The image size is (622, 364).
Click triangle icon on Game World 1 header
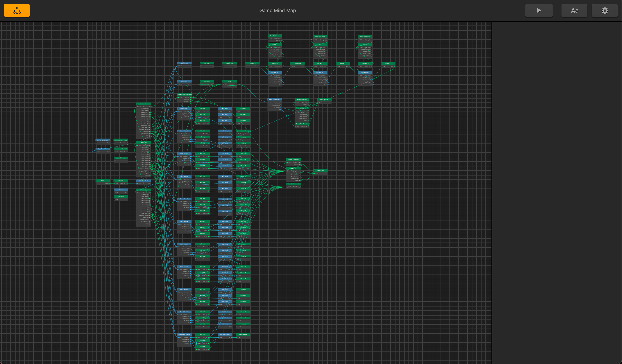tap(179, 108)
